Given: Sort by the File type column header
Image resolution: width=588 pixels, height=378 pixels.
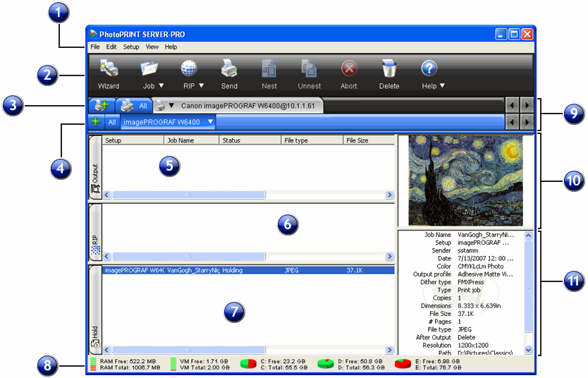Looking at the screenshot, I should pyautogui.click(x=312, y=140).
